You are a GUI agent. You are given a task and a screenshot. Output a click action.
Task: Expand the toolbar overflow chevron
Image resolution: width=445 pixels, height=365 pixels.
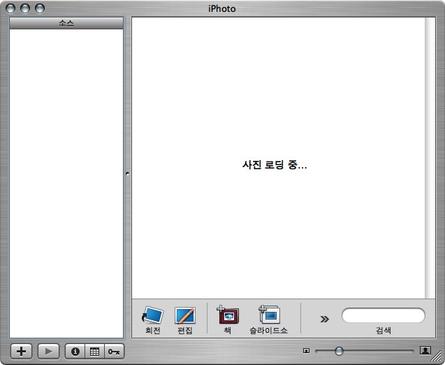click(x=324, y=319)
